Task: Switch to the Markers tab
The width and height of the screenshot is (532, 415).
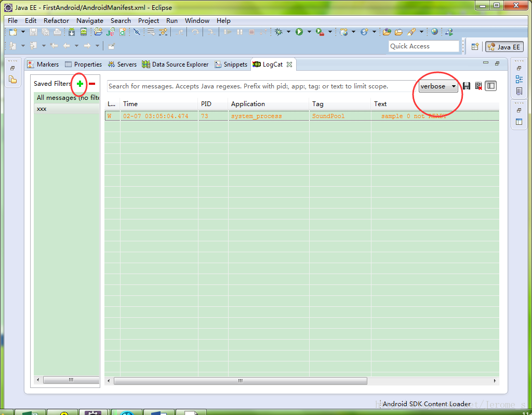Action: coord(43,64)
